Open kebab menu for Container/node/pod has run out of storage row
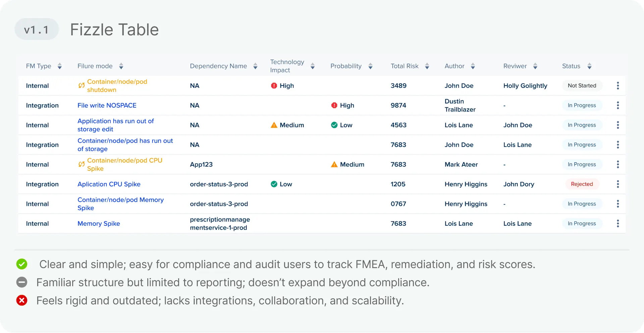 point(618,145)
